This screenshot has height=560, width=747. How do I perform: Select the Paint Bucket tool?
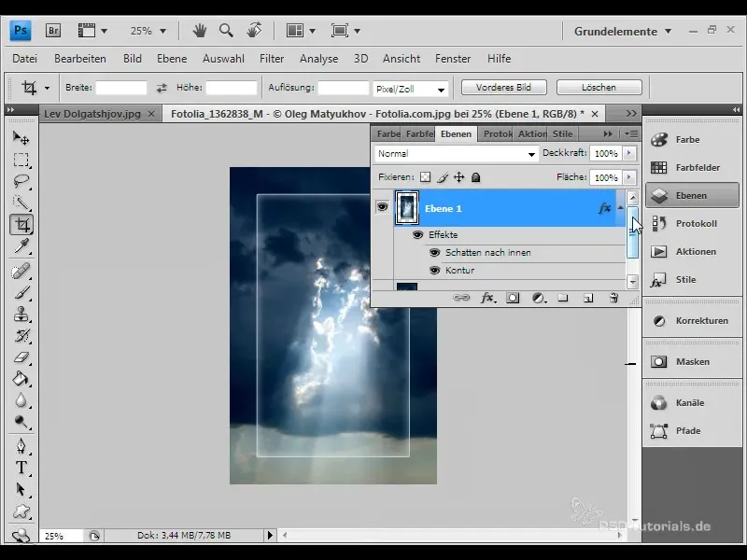21,379
